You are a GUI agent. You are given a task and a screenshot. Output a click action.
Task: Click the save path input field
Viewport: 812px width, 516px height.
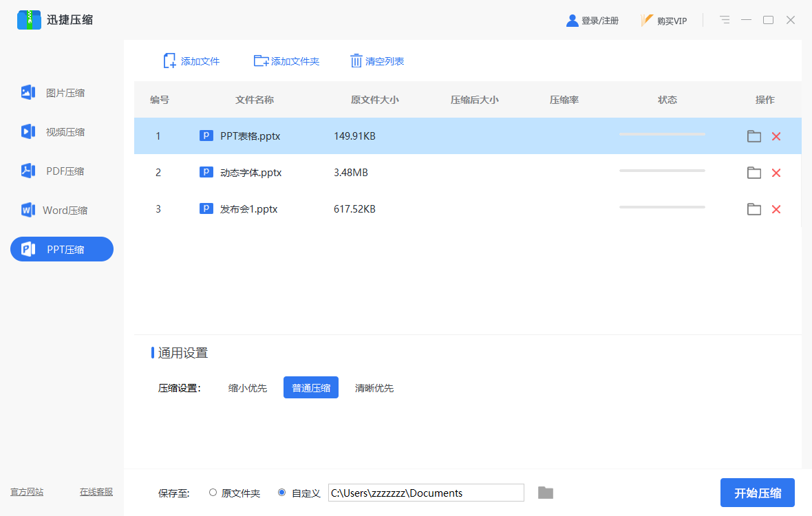[426, 493]
